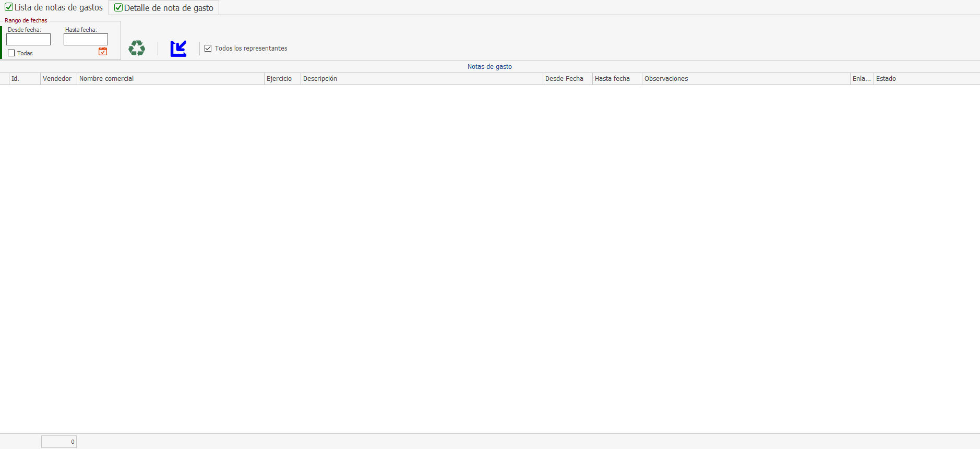
Task: Focus the Desde fecha input field
Action: pos(28,40)
